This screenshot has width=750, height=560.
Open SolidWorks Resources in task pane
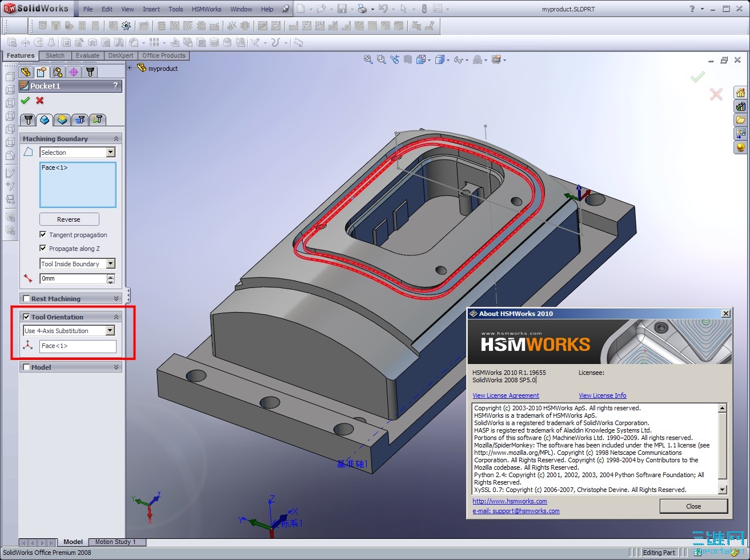(x=740, y=93)
